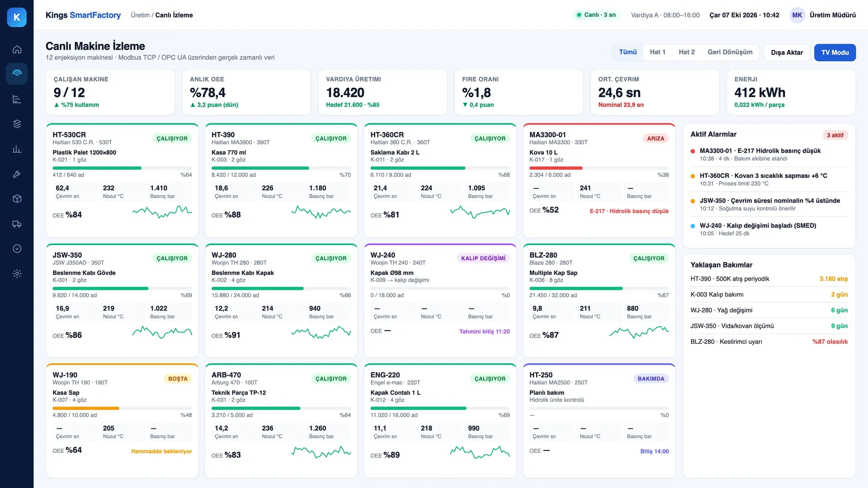Select the Tümü filter tab
The height and width of the screenshot is (488, 868).
click(x=628, y=52)
